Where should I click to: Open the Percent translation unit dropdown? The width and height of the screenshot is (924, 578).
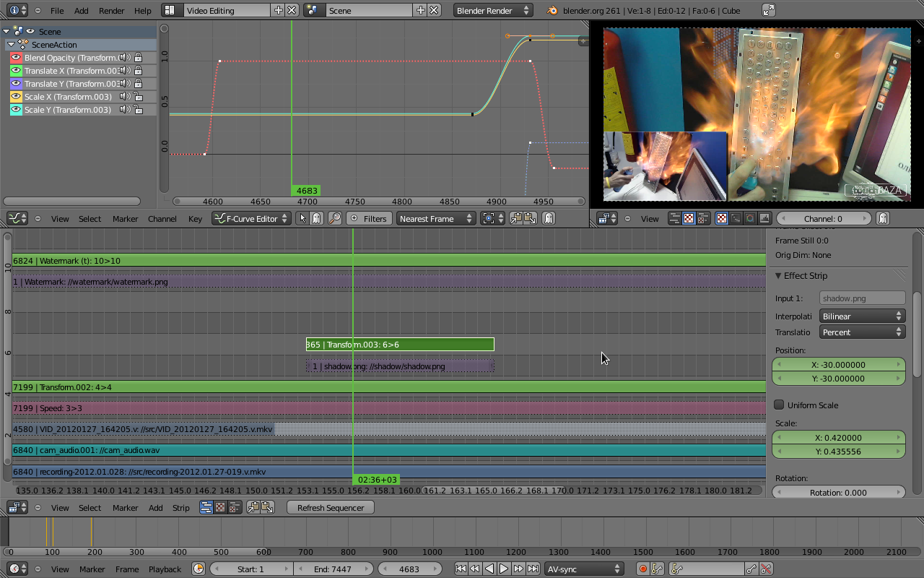862,332
